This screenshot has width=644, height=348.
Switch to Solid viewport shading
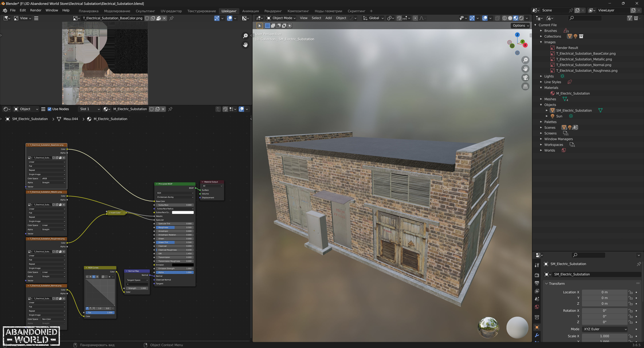pyautogui.click(x=510, y=18)
